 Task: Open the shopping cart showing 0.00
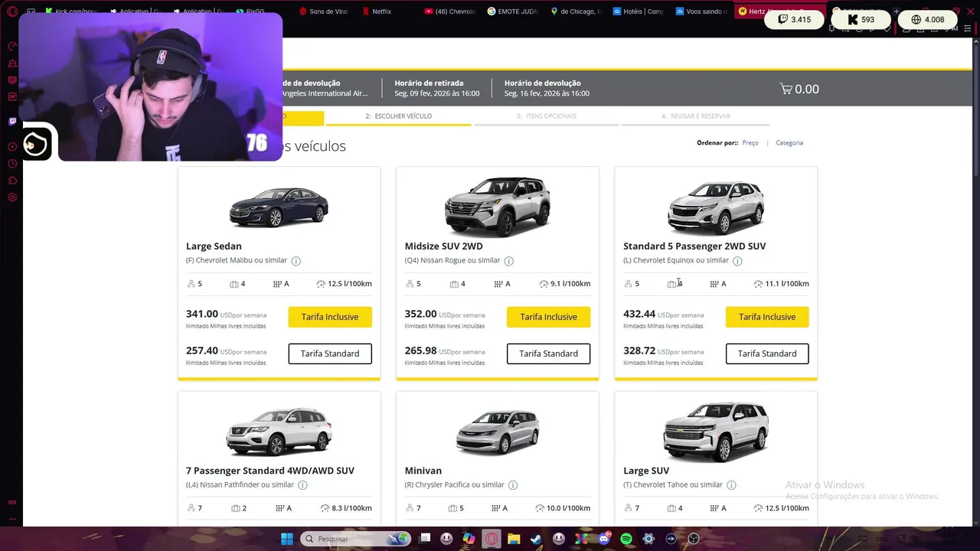799,89
